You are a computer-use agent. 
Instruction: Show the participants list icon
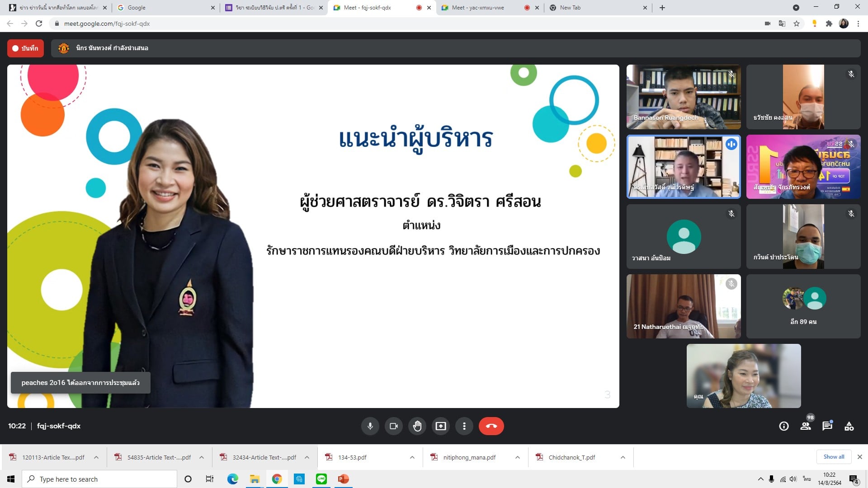(806, 426)
